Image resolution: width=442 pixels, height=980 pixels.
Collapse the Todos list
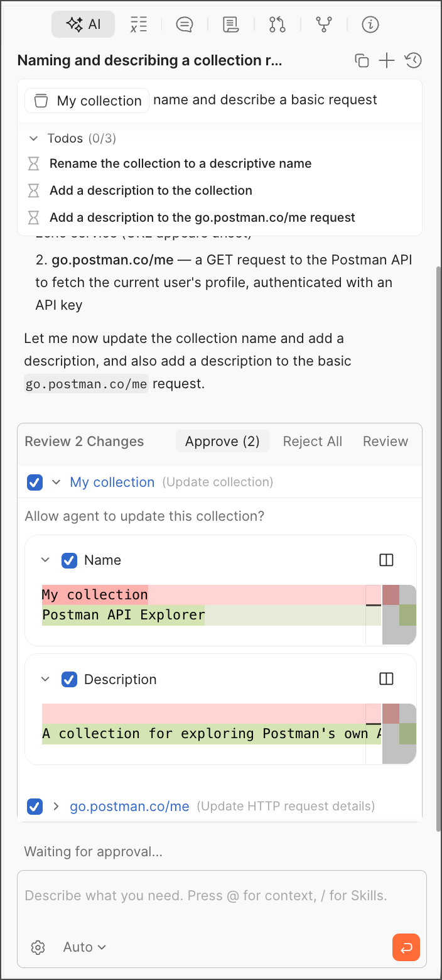point(34,138)
